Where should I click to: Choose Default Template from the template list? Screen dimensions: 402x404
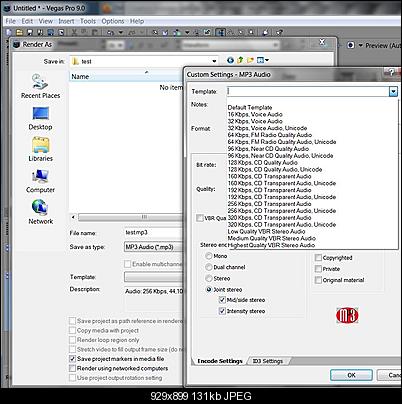[x=250, y=107]
